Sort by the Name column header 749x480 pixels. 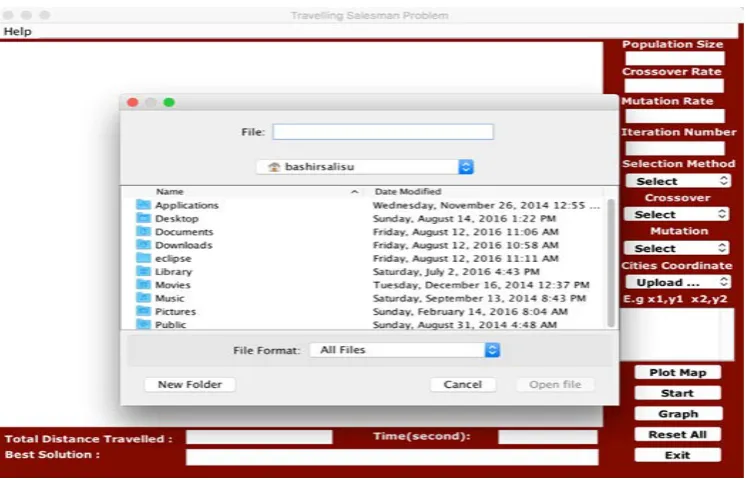[170, 192]
